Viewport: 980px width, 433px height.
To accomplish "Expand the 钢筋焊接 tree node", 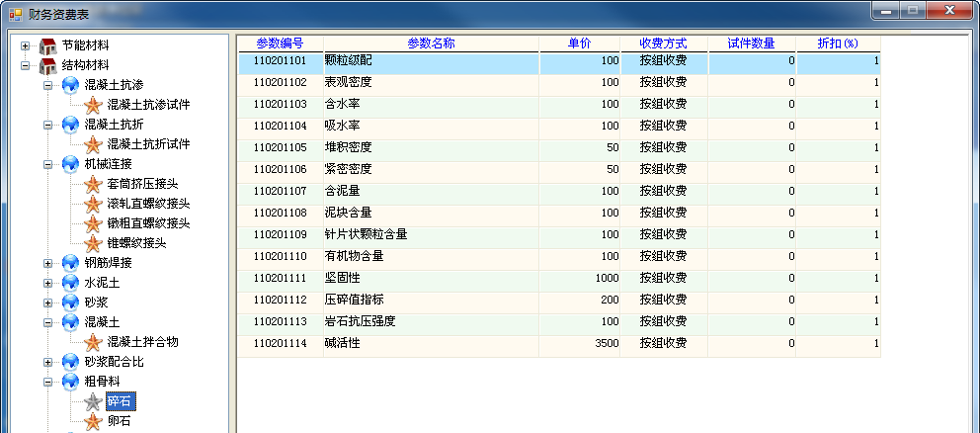I will tap(48, 263).
